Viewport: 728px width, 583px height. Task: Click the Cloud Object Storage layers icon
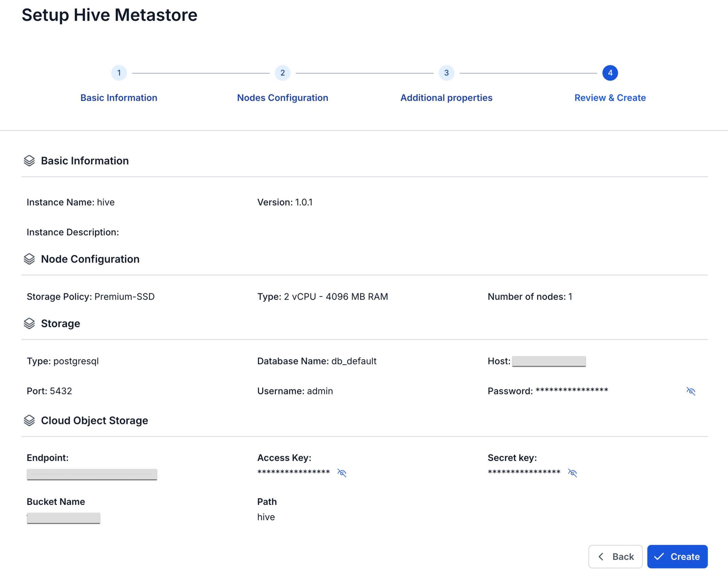coord(29,421)
